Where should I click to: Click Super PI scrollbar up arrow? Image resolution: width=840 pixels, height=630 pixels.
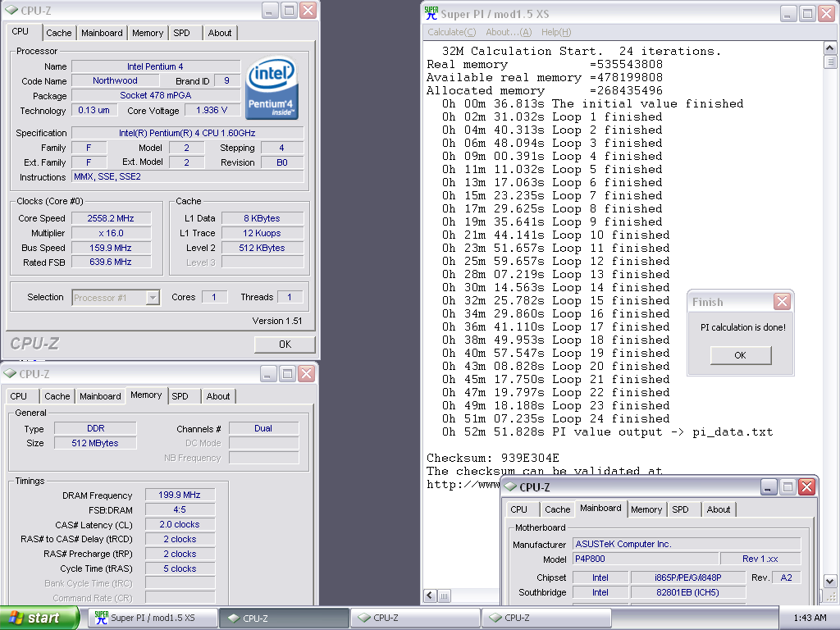click(829, 48)
